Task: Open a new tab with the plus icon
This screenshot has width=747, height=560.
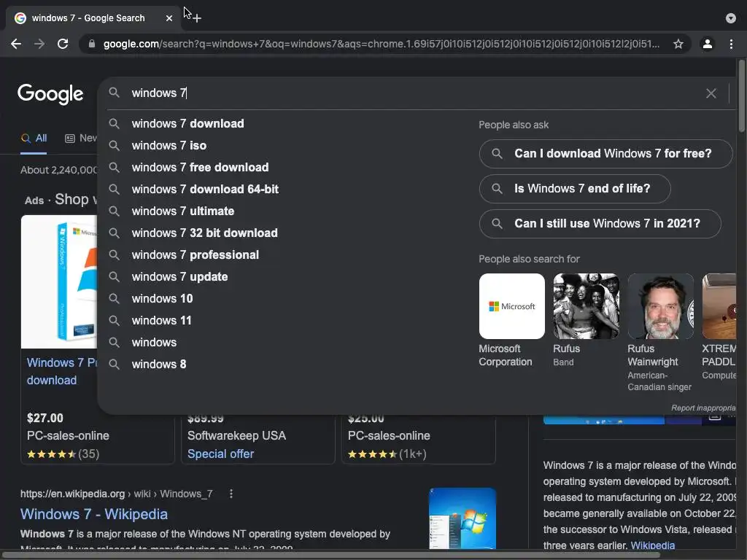Action: (197, 18)
